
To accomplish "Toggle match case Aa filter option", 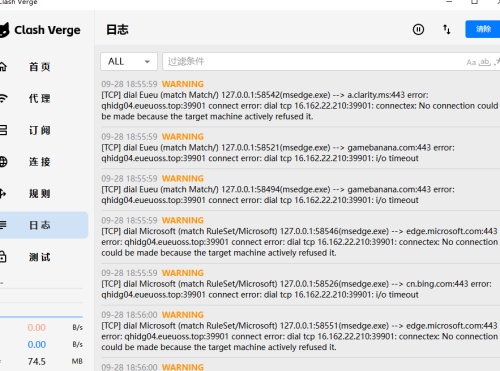I will (471, 62).
